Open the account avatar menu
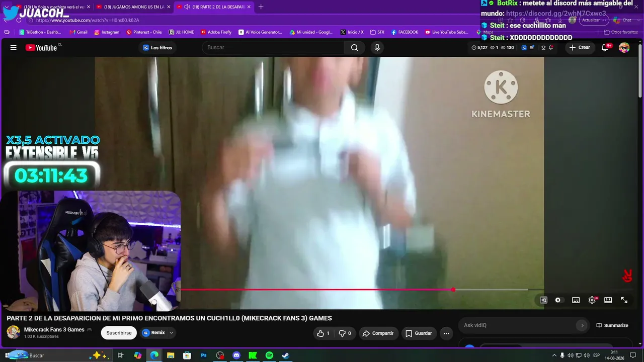 [x=624, y=48]
